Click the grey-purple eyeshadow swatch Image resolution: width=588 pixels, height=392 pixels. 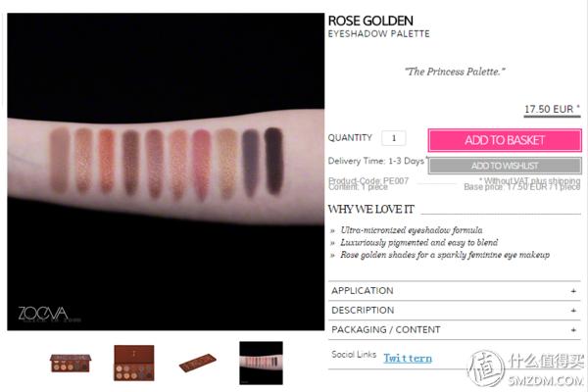click(251, 162)
